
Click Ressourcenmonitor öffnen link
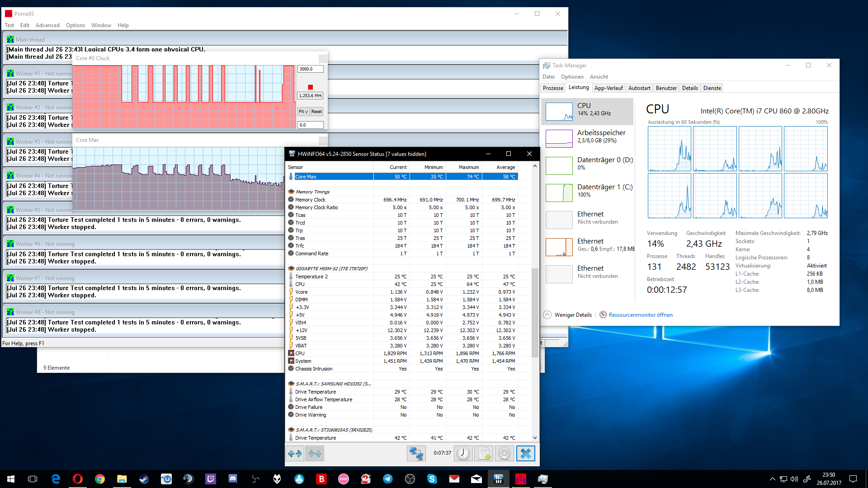coord(640,315)
